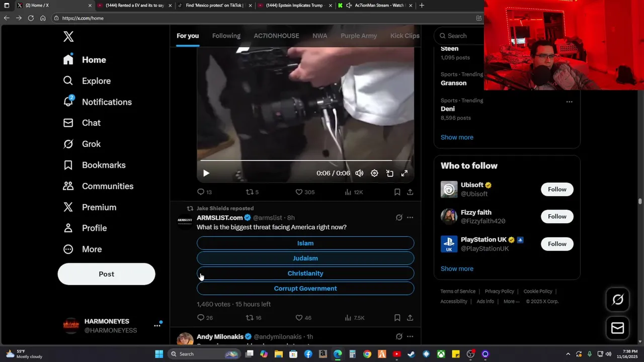The width and height of the screenshot is (644, 362).
Task: Switch to the Following tab
Action: [226, 36]
